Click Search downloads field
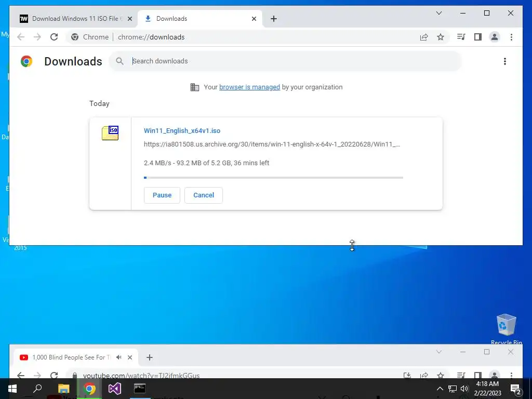The height and width of the screenshot is (399, 532). tap(285, 61)
